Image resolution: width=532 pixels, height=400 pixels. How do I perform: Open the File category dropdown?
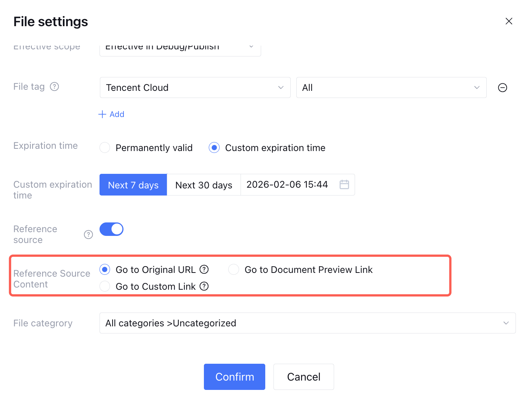pyautogui.click(x=307, y=323)
